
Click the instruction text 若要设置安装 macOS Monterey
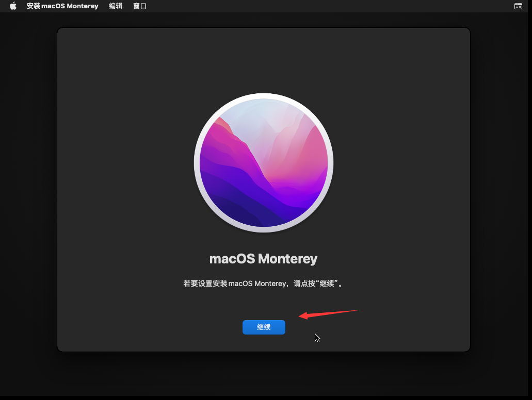click(x=263, y=284)
